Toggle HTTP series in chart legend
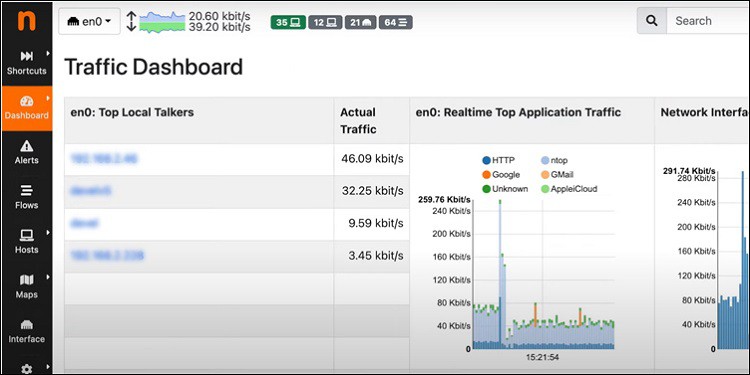This screenshot has width=750, height=375. [498, 161]
